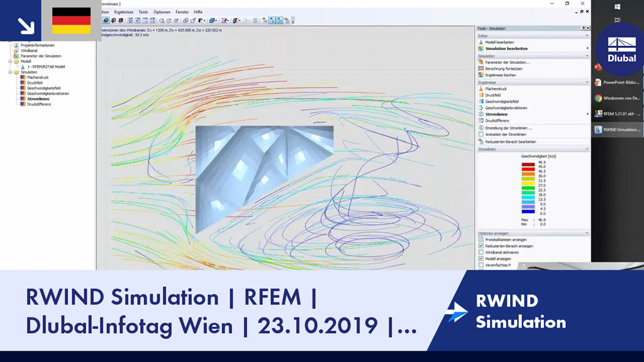Viewport: 644px width, 362px height.
Task: Click Simulation bearbeiten in Tools panel
Action: 506,48
